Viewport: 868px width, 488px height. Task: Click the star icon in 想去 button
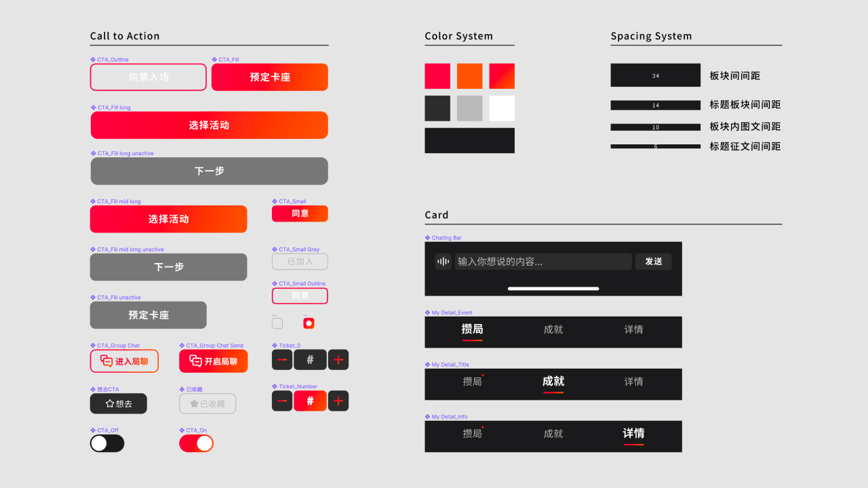click(x=110, y=403)
